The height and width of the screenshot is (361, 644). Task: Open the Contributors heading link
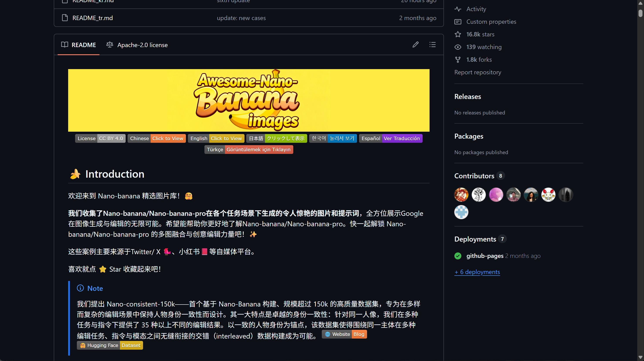click(x=474, y=176)
